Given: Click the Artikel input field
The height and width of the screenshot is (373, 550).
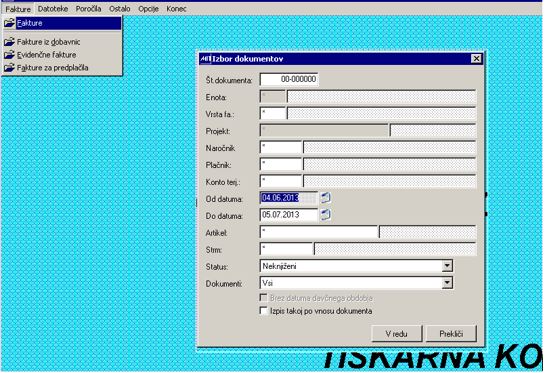Looking at the screenshot, I should click(x=319, y=232).
